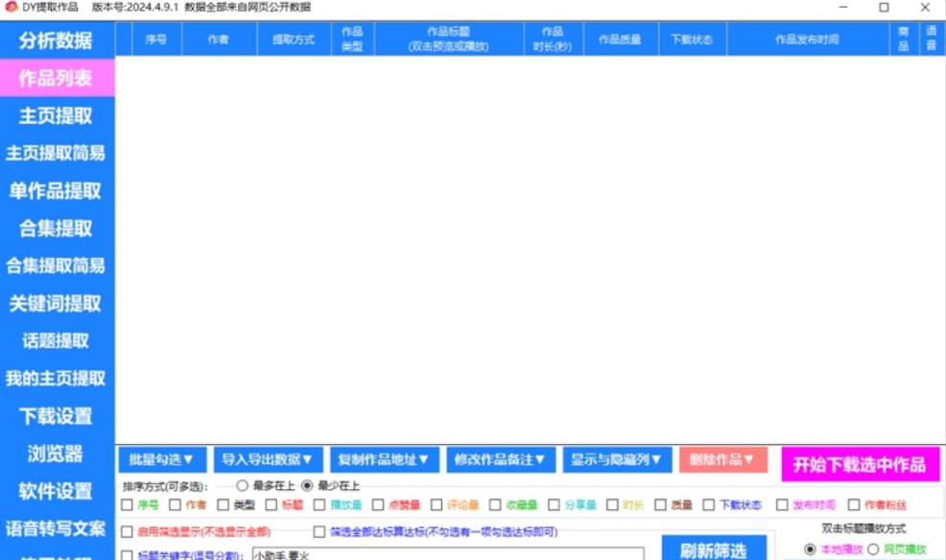Choose 本地播放 playback mode
This screenshot has width=946, height=560.
(x=811, y=549)
